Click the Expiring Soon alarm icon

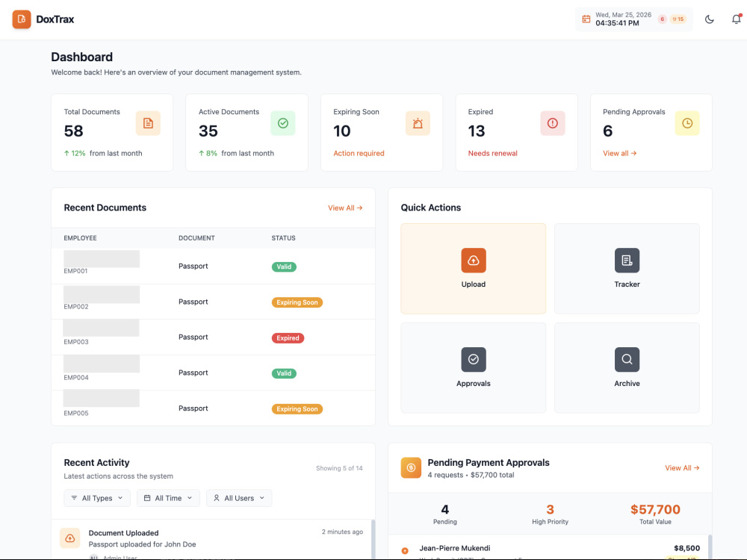click(x=418, y=123)
